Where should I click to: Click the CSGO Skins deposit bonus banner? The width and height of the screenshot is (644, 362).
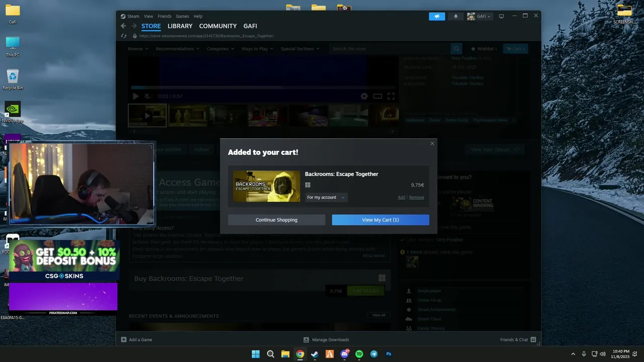64,260
